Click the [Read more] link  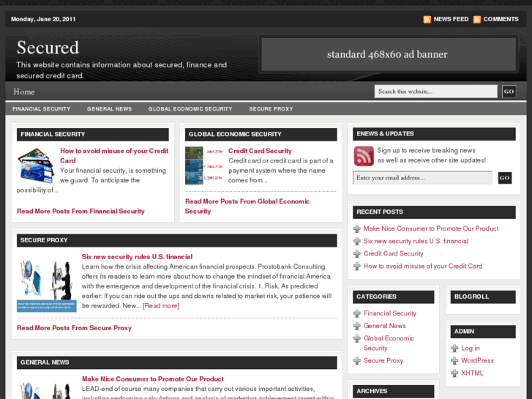(161, 305)
